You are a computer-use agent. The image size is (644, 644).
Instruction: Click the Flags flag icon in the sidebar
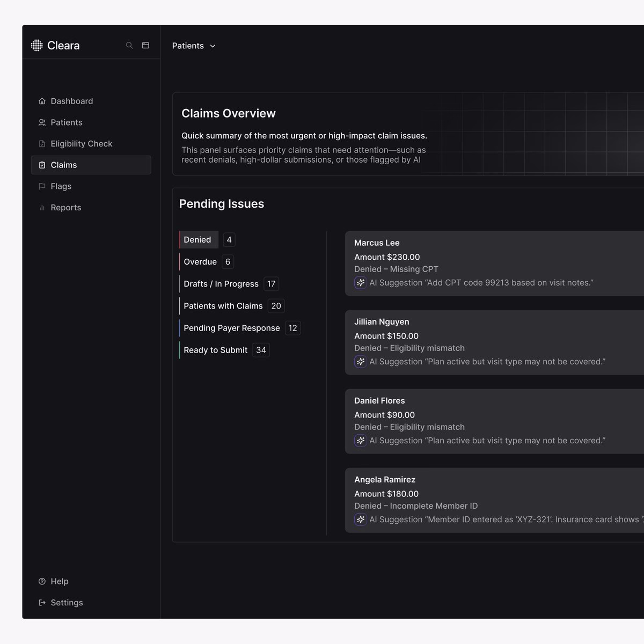42,186
